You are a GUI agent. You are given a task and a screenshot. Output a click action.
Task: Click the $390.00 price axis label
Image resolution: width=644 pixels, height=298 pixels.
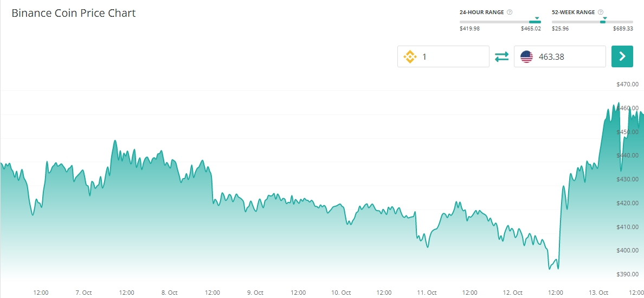pos(627,274)
